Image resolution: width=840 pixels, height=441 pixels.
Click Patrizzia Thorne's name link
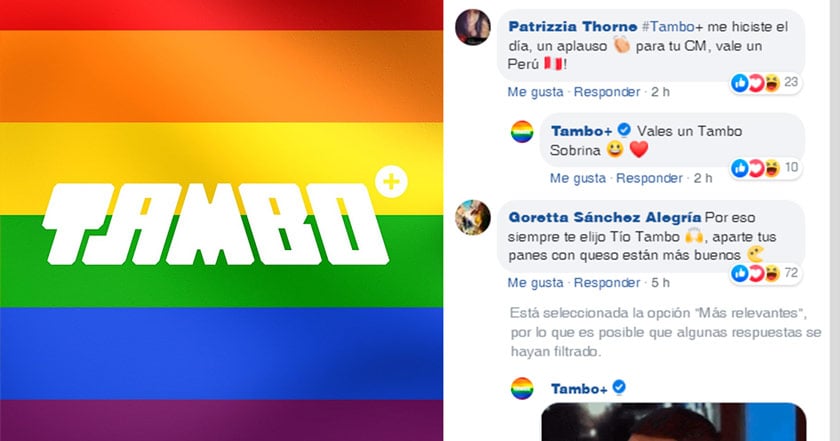tap(573, 27)
